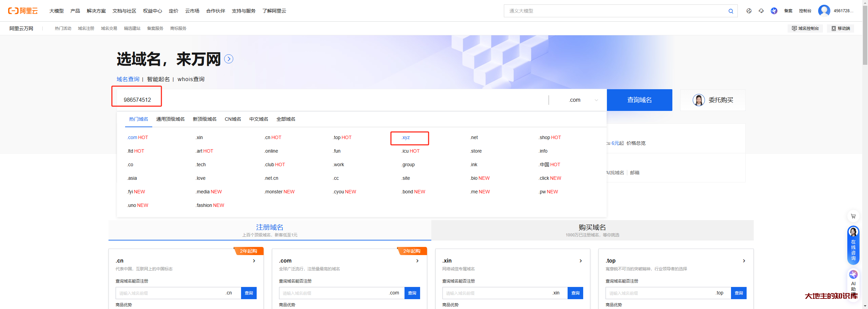Choose the .monster NEW suffix
The width and height of the screenshot is (868, 309).
pyautogui.click(x=279, y=192)
